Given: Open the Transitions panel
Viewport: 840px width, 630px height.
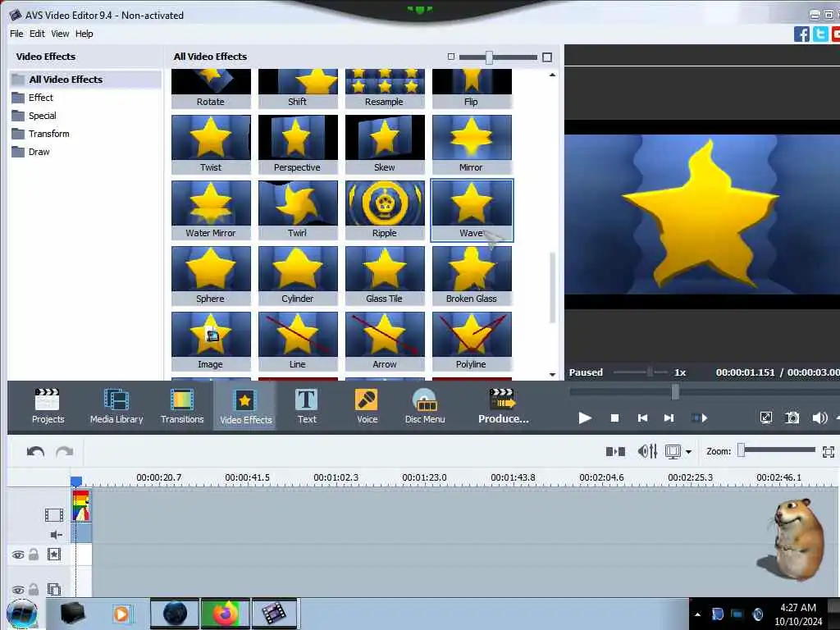Looking at the screenshot, I should click(x=182, y=406).
